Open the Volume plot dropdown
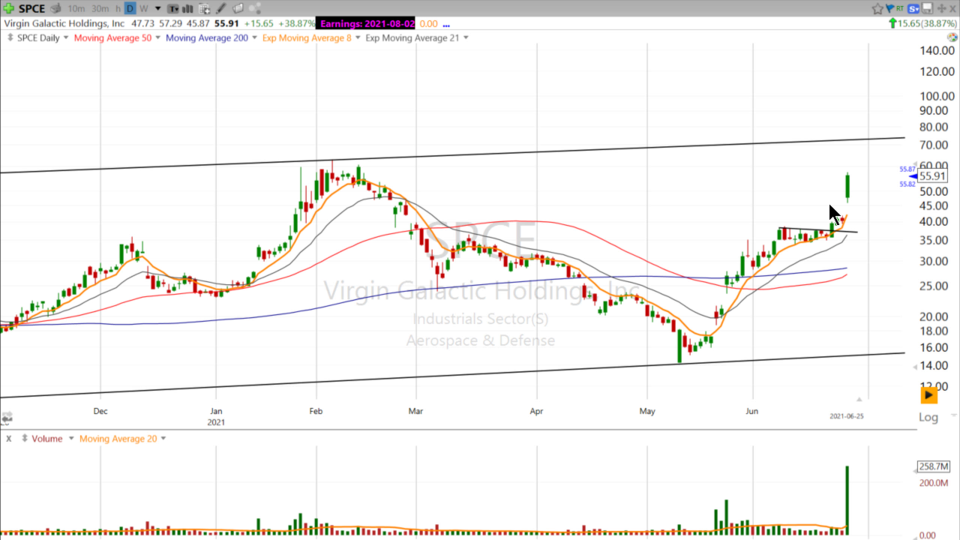This screenshot has height=540, width=960. point(71,438)
